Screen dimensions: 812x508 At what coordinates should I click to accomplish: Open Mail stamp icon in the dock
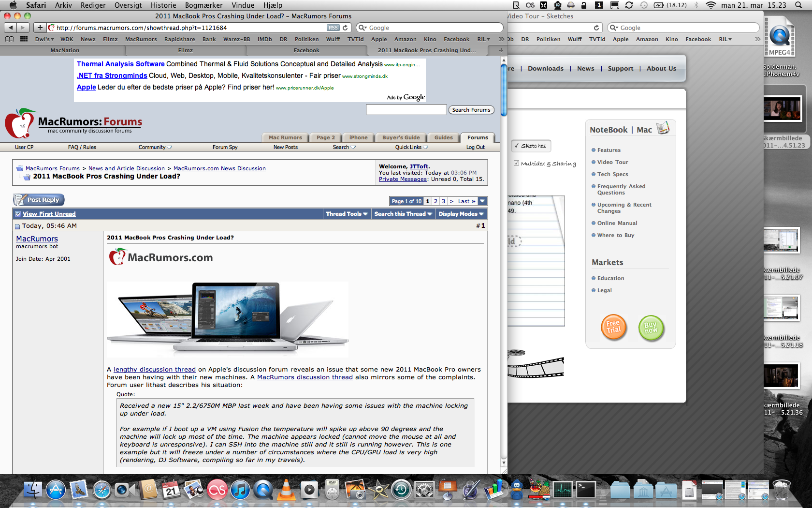(78, 490)
